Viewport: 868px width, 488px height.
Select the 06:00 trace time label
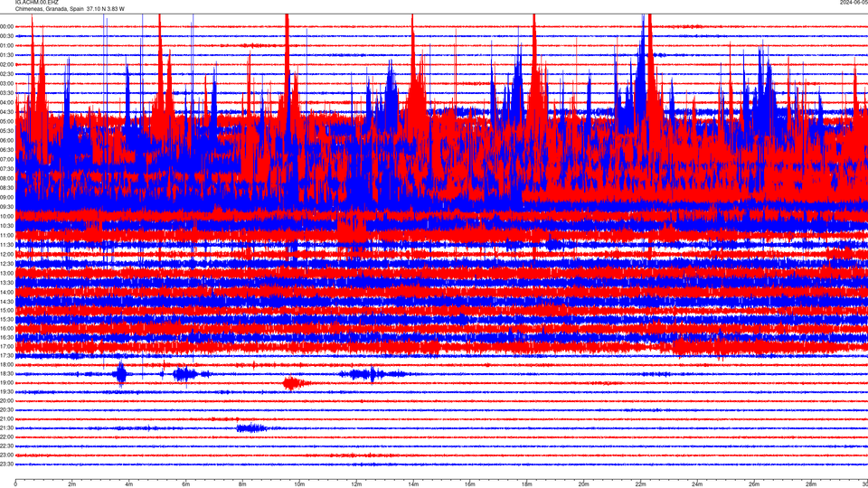click(7, 141)
